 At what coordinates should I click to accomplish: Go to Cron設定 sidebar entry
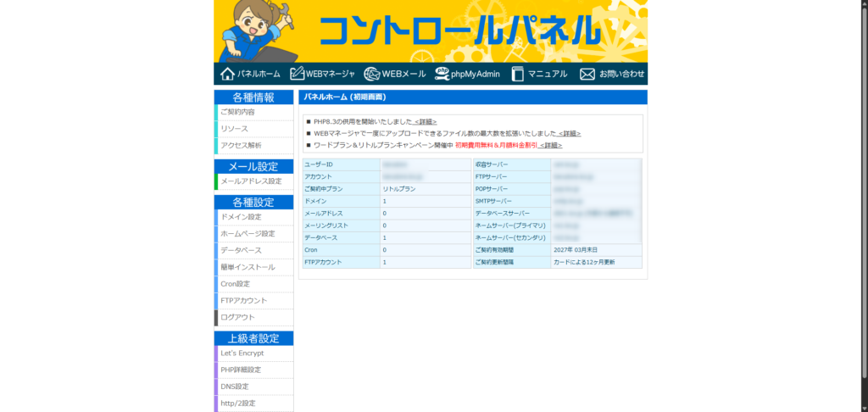[x=254, y=284]
